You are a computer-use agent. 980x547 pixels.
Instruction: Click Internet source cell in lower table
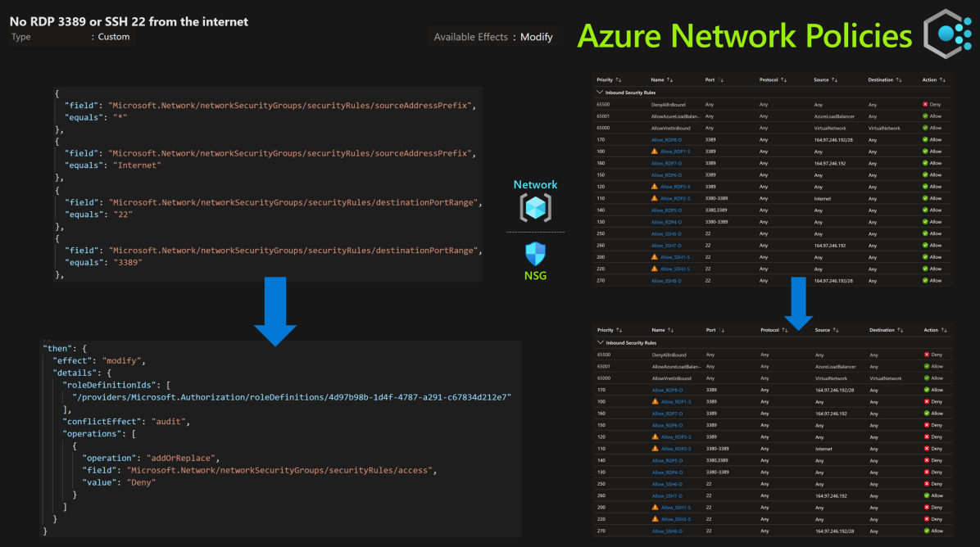(x=823, y=449)
